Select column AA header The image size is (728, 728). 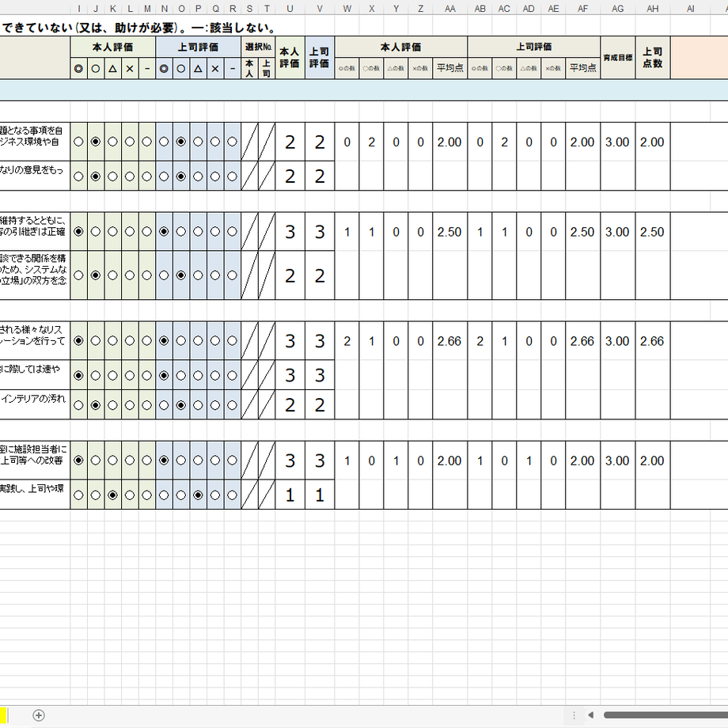(x=450, y=9)
